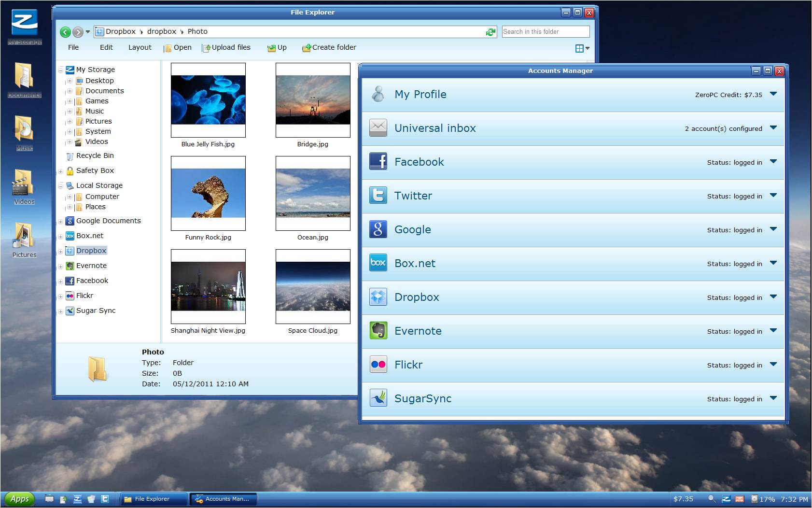Click the Upload files button
812x508 pixels.
pyautogui.click(x=226, y=47)
